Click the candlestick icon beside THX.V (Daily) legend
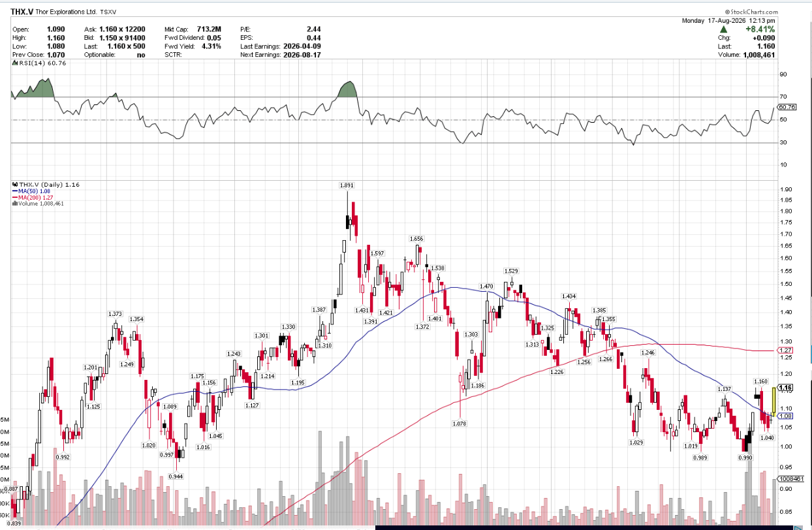This screenshot has height=530, width=812. (14, 185)
